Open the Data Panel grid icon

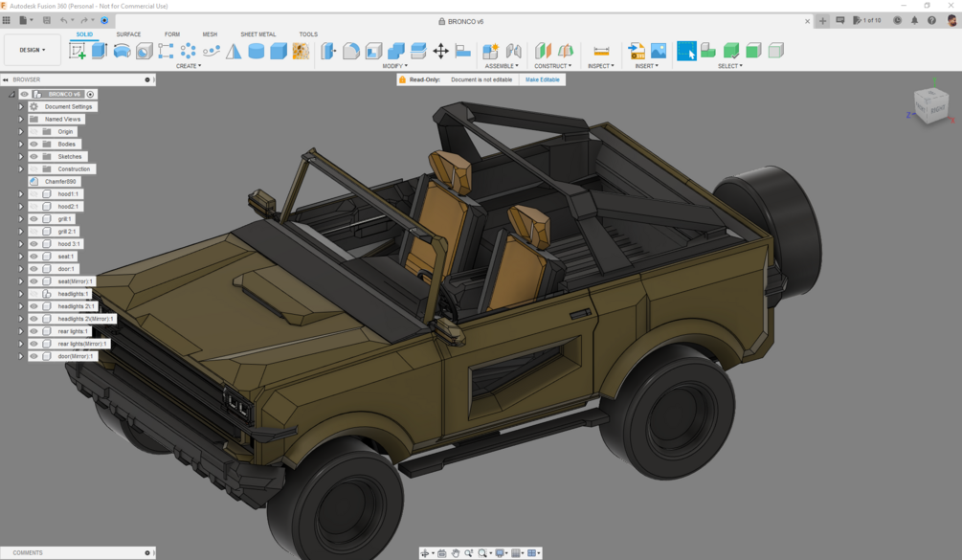point(6,20)
